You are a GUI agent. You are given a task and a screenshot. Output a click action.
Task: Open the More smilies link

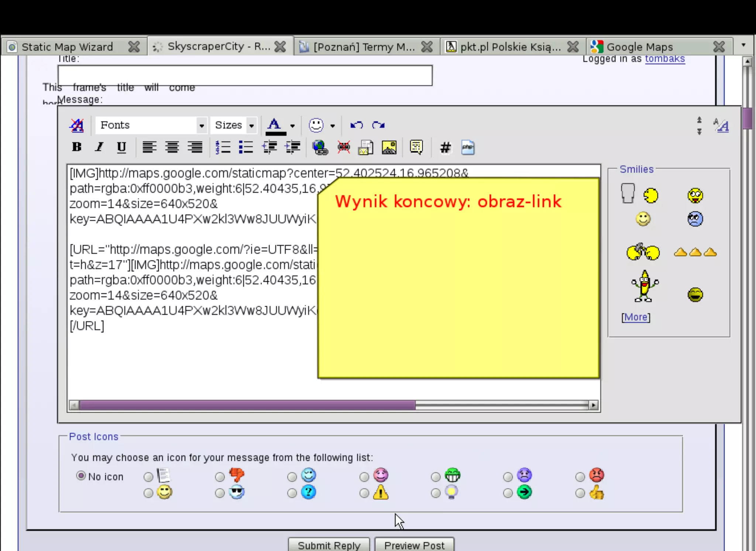[636, 317]
